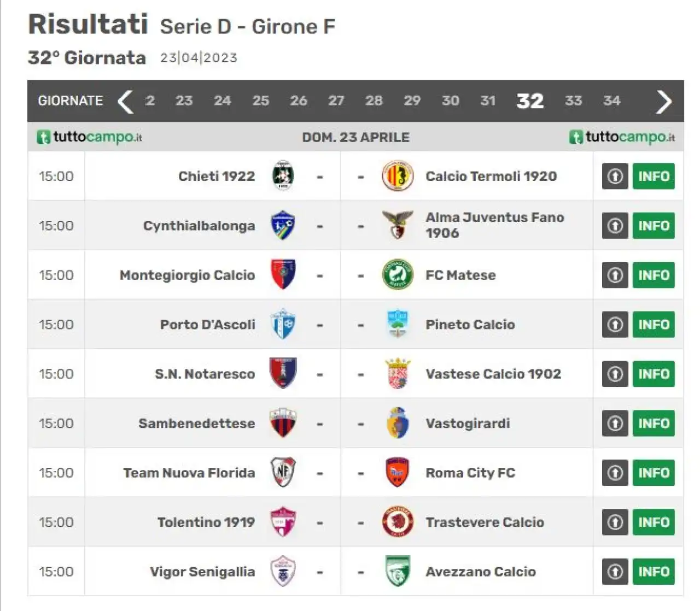The height and width of the screenshot is (611, 700).
Task: Open INFO for Porto D'Ascoli match
Action: click(654, 324)
